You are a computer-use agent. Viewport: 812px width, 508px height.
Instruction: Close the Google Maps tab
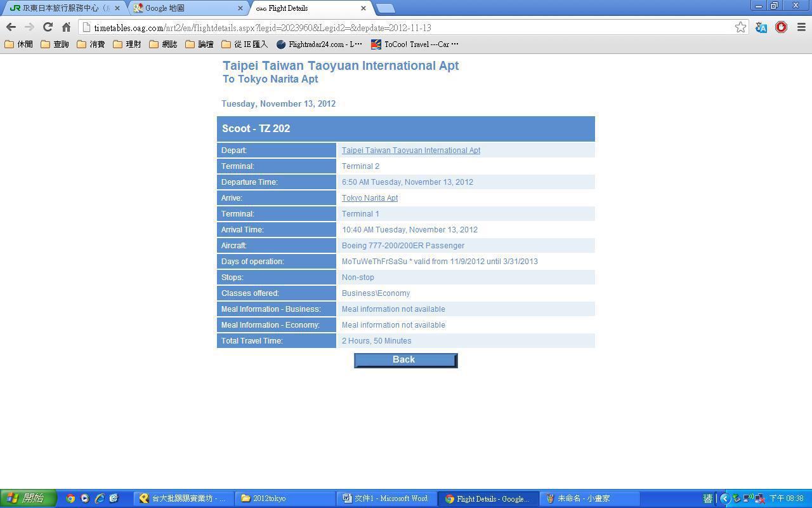(x=240, y=8)
